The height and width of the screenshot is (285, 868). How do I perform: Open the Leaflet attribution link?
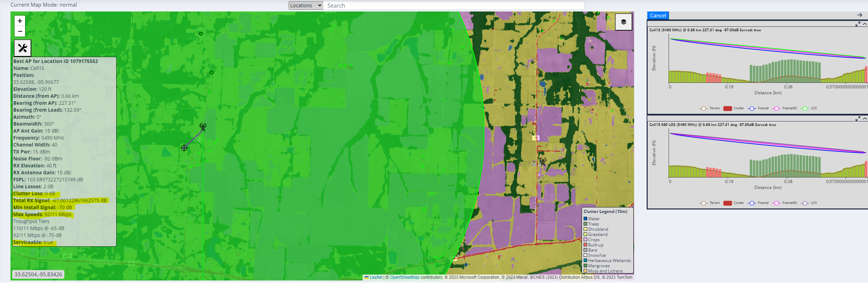pos(376,277)
